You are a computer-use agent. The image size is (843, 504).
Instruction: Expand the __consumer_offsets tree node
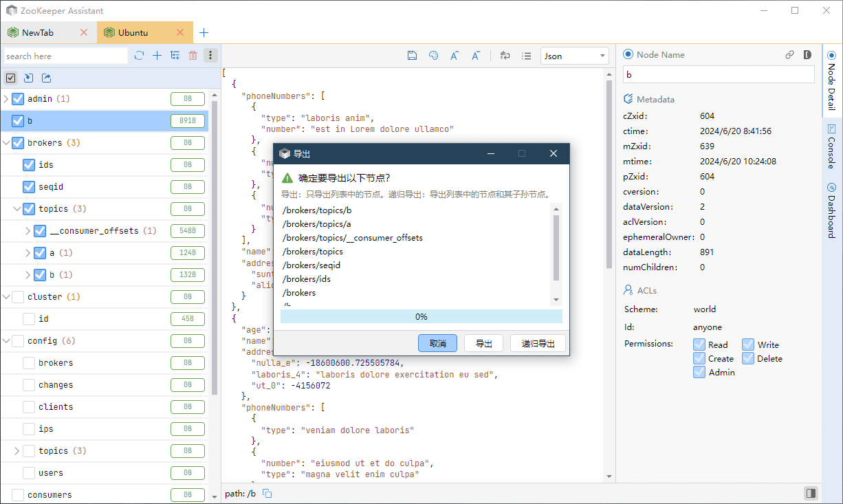(28, 231)
